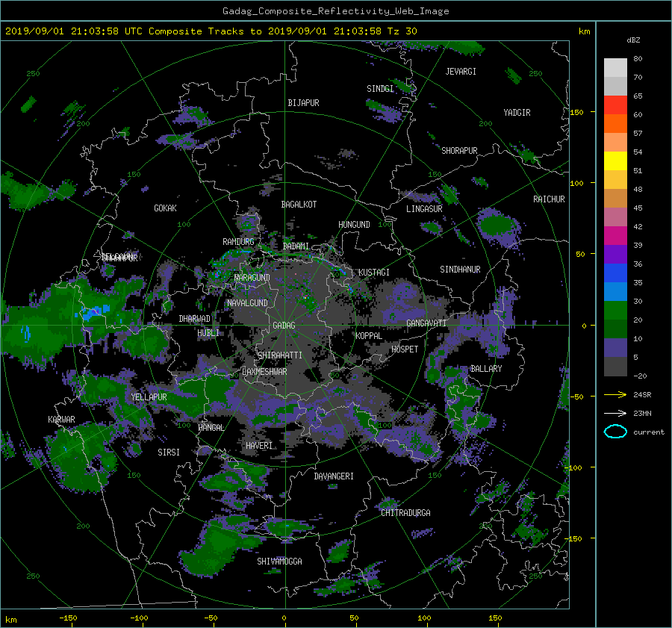Click the YADGIR city label
Screen dimensions: 672x628
[x=517, y=113]
